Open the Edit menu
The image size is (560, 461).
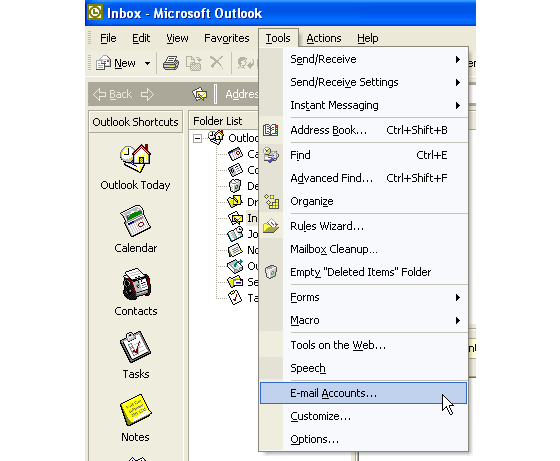point(141,38)
